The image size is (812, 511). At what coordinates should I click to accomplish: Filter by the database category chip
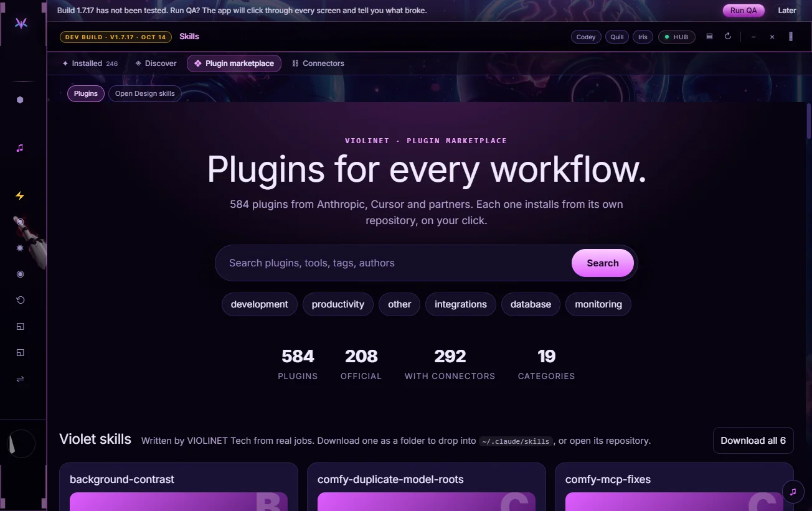[x=531, y=304]
